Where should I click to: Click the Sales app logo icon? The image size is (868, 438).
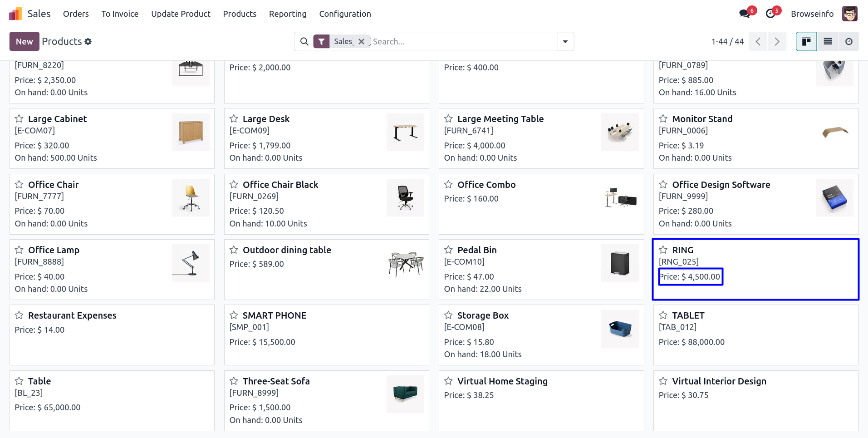pyautogui.click(x=15, y=14)
